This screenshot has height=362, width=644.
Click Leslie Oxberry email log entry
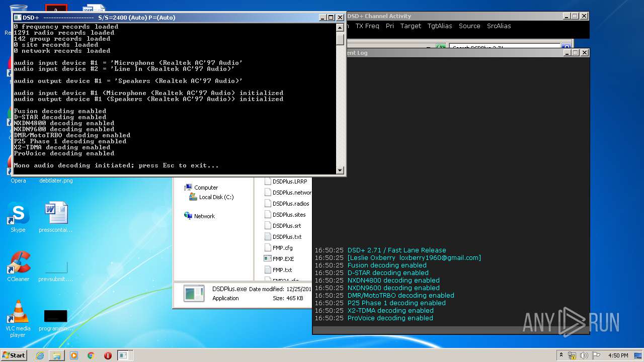click(x=414, y=258)
